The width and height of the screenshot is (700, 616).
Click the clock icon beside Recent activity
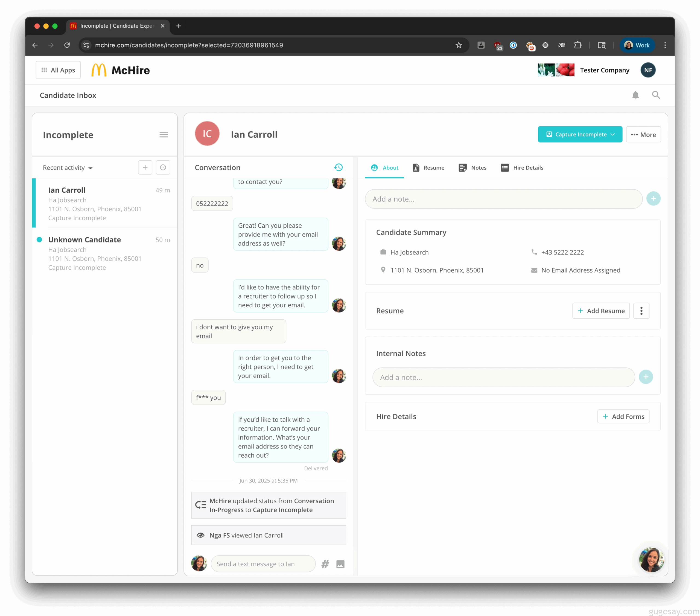[x=163, y=167]
